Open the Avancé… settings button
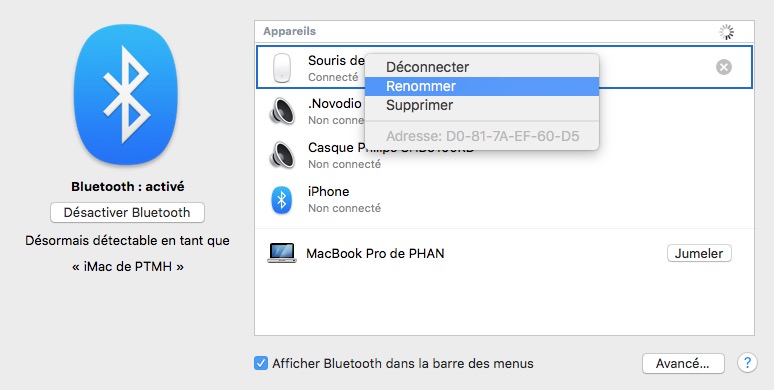This screenshot has width=774, height=390. click(x=683, y=363)
